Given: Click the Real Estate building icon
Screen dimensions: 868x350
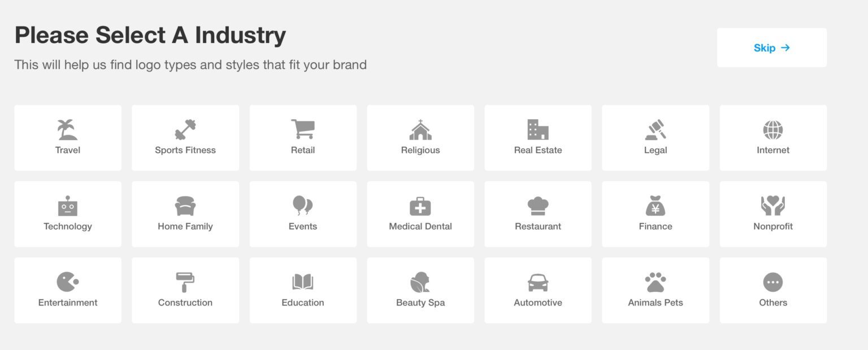Looking at the screenshot, I should point(538,130).
